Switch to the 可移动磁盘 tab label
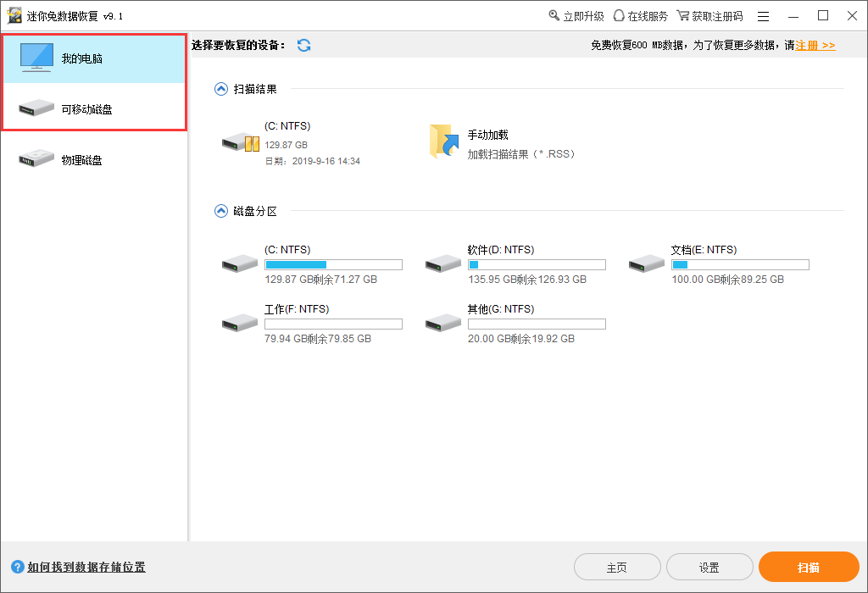This screenshot has width=868, height=593. coord(87,109)
